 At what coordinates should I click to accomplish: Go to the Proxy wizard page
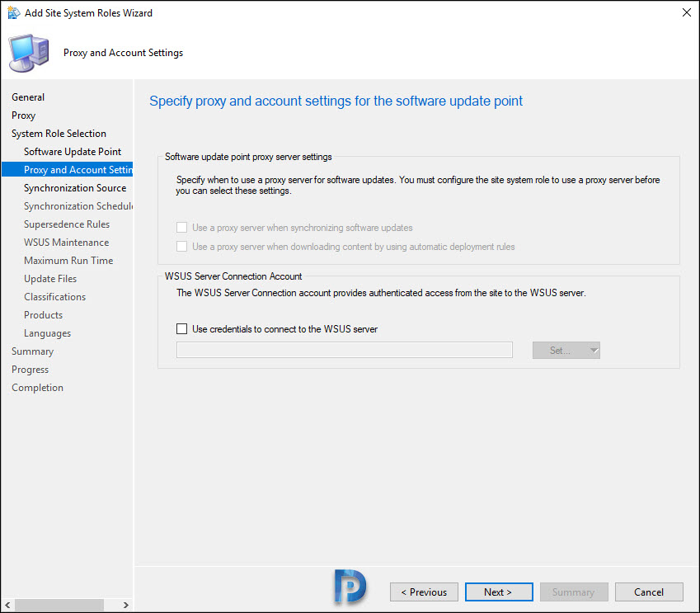(24, 116)
